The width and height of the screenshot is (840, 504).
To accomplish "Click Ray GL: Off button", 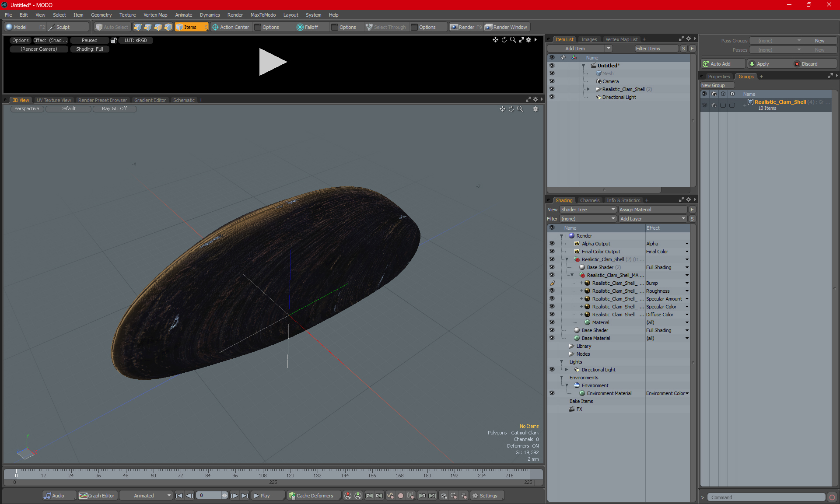I will (115, 109).
